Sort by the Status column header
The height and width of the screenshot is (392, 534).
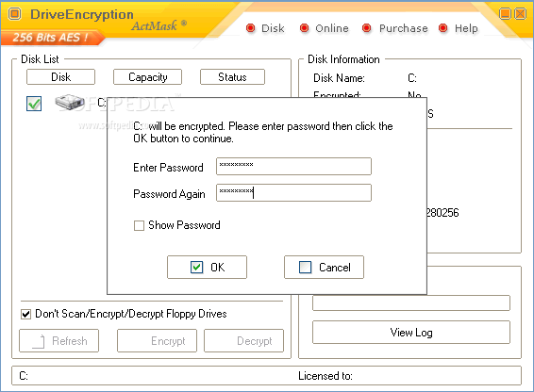pyautogui.click(x=232, y=77)
